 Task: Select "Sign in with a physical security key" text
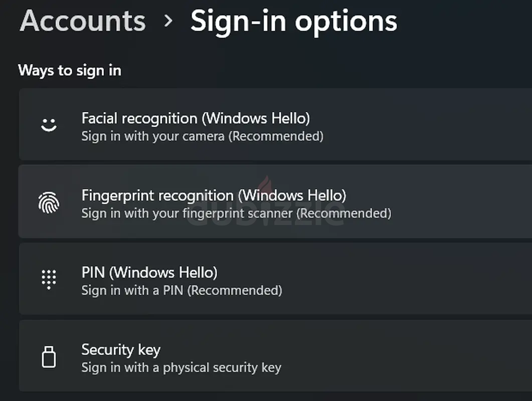(182, 368)
